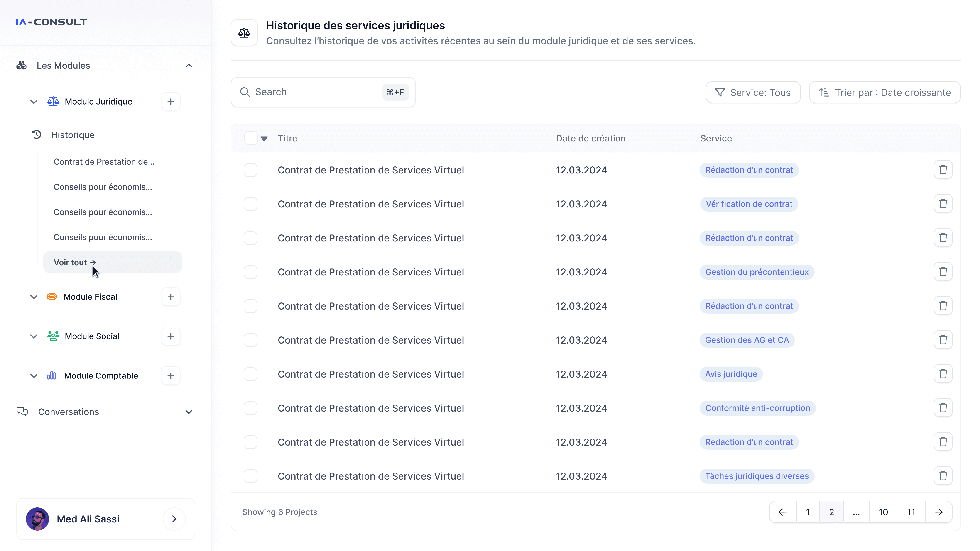The image size is (980, 551).
Task: Go to previous page arrow
Action: click(x=783, y=512)
